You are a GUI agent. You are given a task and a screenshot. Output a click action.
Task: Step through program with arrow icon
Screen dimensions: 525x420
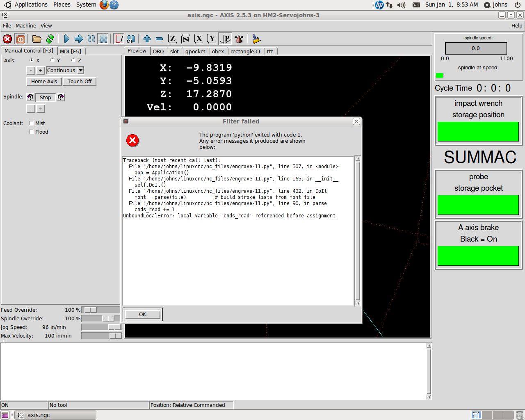tap(79, 39)
